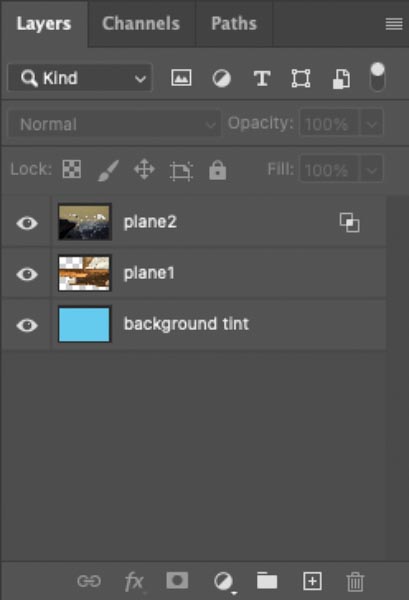Hide the plane1 layer

coord(27,274)
